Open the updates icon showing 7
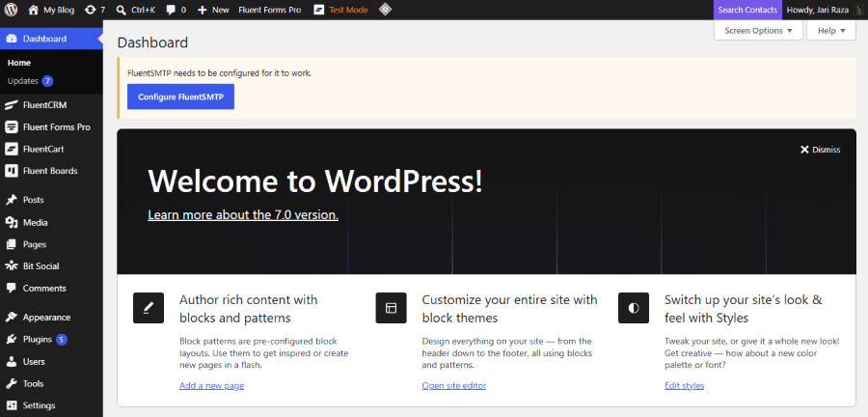 pyautogui.click(x=91, y=10)
